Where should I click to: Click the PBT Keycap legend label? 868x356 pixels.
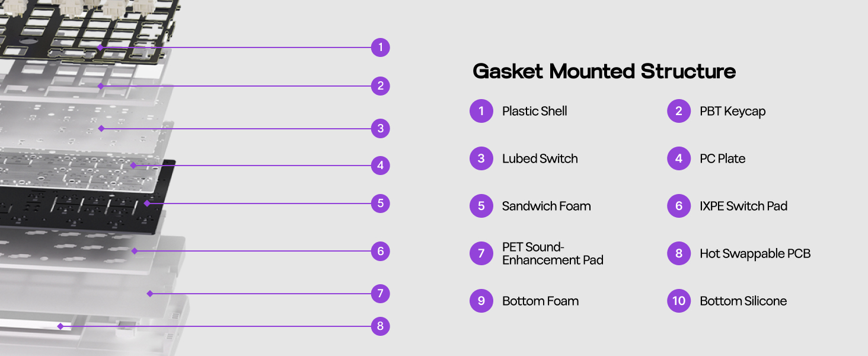[x=732, y=112]
